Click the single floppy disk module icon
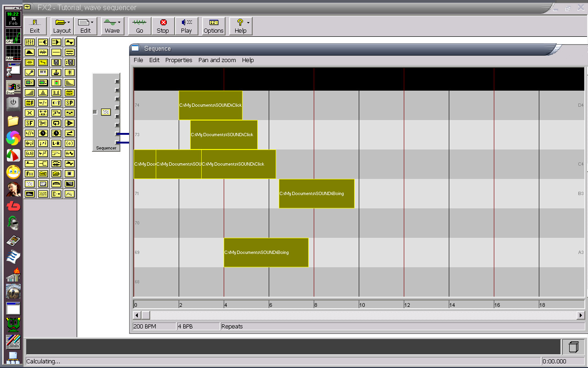 [57, 62]
